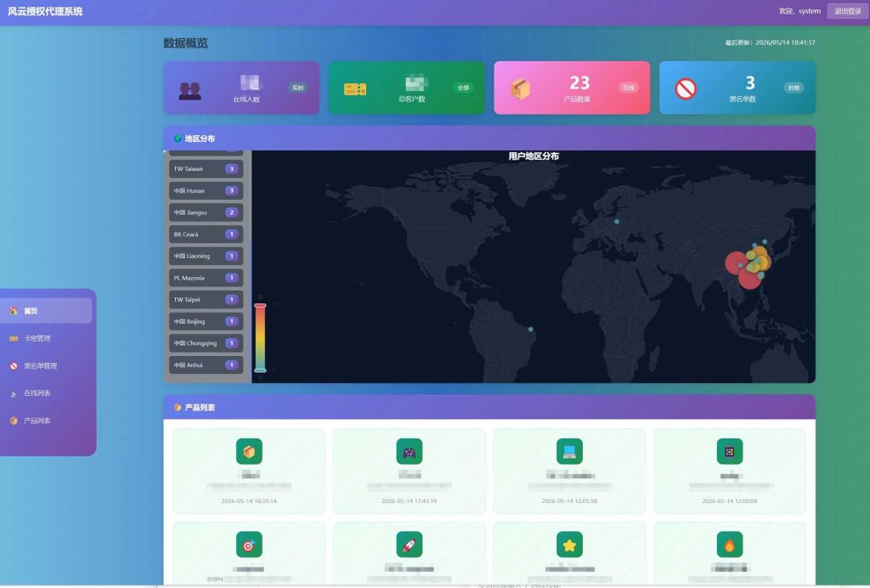Click the box icon beside 产品列表 in sidebar
This screenshot has height=588, width=870.
tap(14, 421)
